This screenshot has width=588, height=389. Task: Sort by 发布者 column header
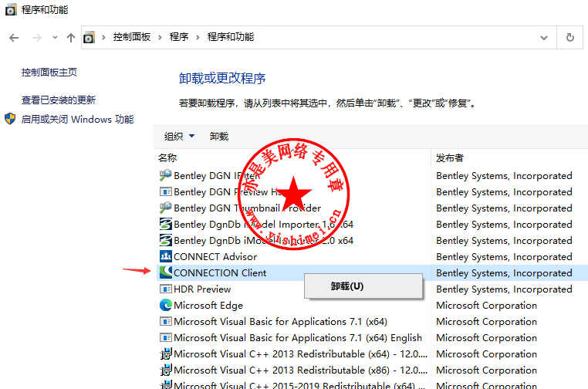[450, 158]
